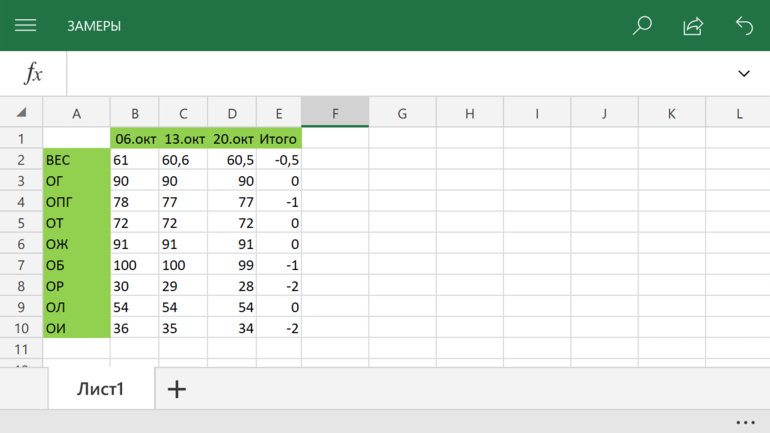Click the select-all corner triangle
Viewport: 770px width, 433px height.
21,113
